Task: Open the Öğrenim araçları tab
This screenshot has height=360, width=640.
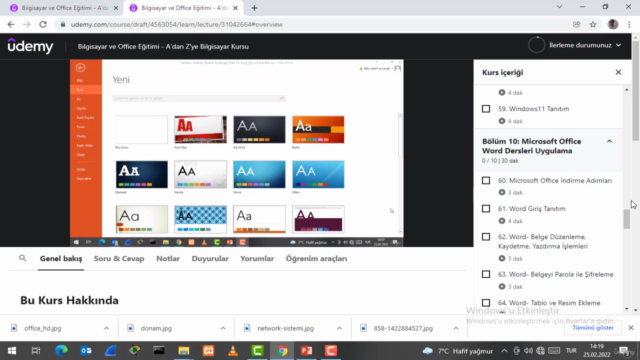Action: point(316,258)
